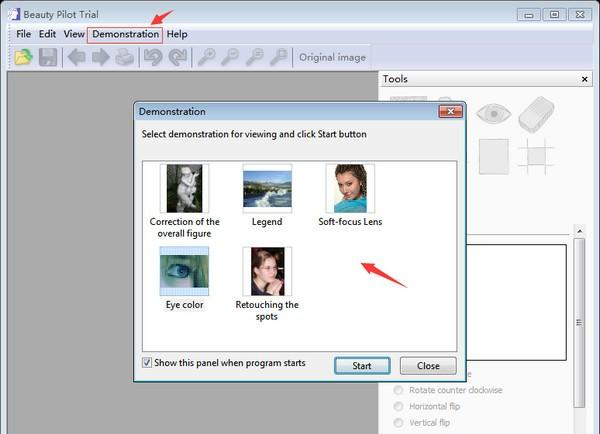
Task: Uncheck Show this panel when program starts
Action: (147, 362)
